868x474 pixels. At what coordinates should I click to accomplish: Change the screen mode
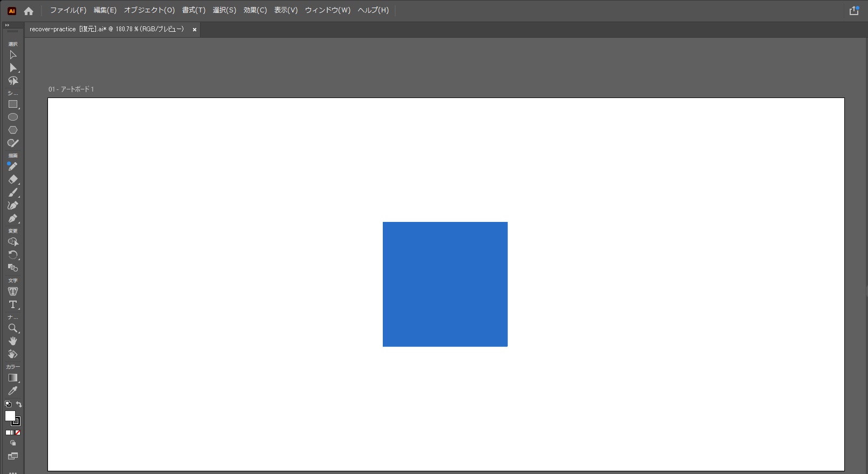click(13, 456)
